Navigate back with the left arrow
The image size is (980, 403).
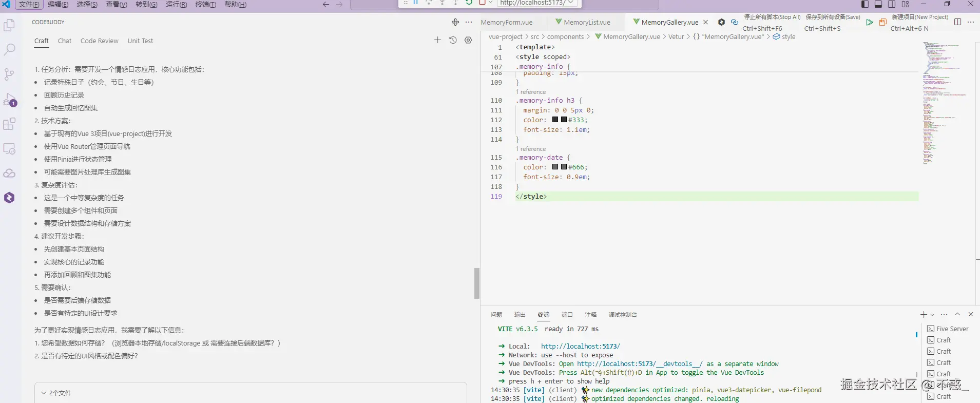point(326,4)
